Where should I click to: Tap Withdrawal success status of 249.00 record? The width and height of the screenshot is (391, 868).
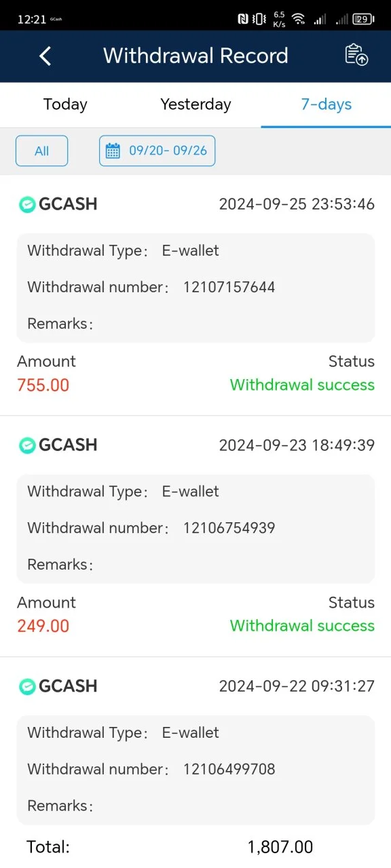pyautogui.click(x=302, y=625)
